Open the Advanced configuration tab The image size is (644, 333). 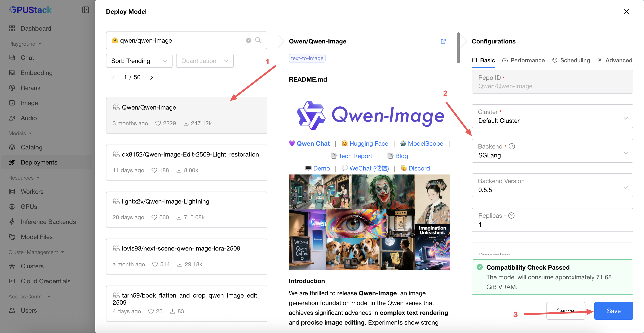tap(615, 60)
